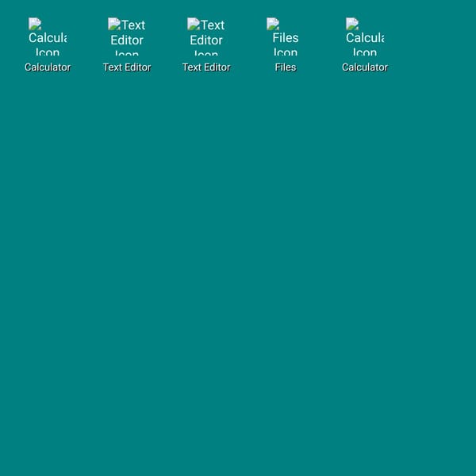Select the Calculator icon left of both Text Editors
The image size is (476, 476).
pyautogui.click(x=48, y=45)
